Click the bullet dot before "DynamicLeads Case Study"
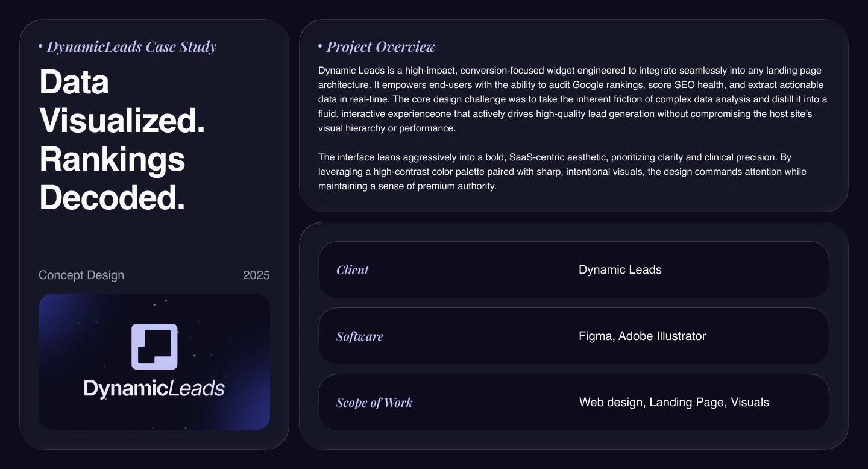The height and width of the screenshot is (469, 868). pyautogui.click(x=40, y=46)
